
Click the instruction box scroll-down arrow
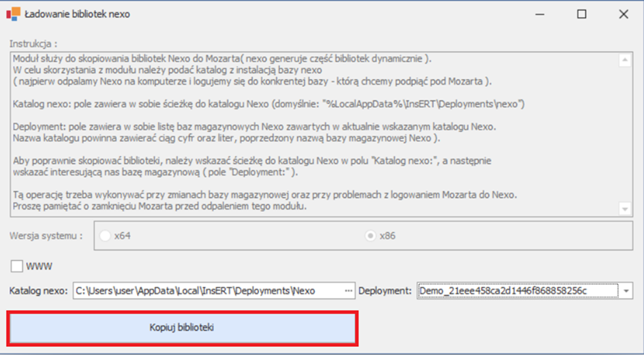(624, 208)
